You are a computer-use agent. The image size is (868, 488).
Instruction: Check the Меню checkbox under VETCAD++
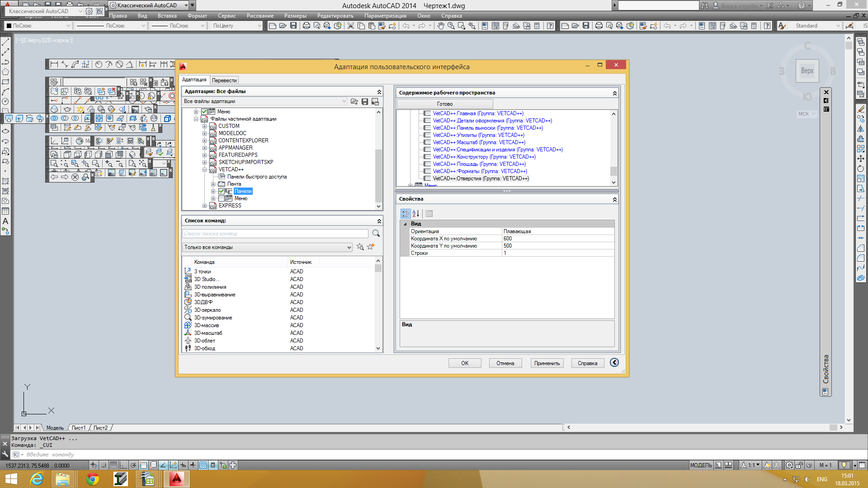222,198
